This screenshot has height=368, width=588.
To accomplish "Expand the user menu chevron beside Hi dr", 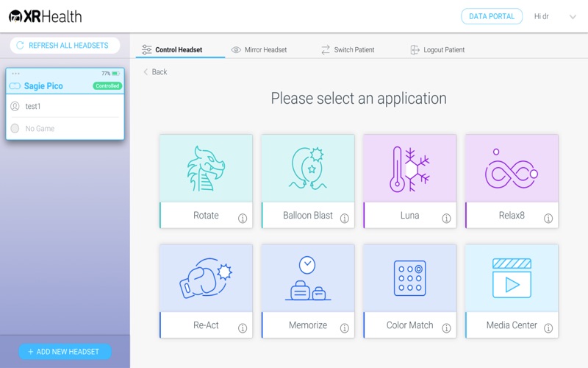I will coord(573,16).
